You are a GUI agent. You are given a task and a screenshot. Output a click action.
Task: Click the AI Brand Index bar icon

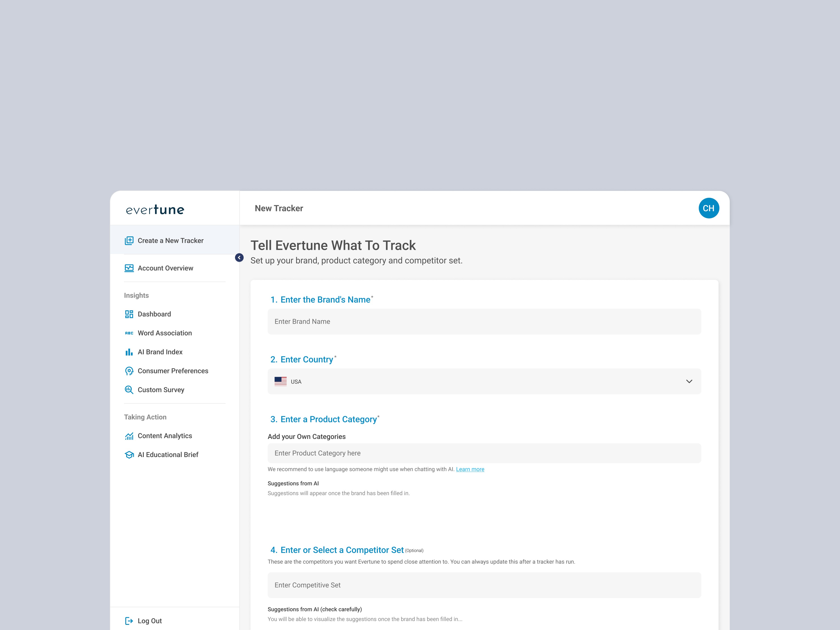coord(129,352)
